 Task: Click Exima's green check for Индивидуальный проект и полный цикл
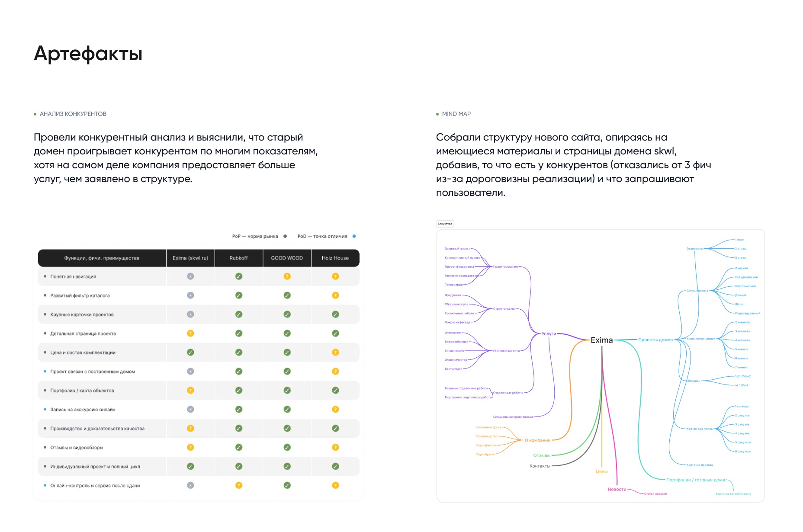(190, 467)
